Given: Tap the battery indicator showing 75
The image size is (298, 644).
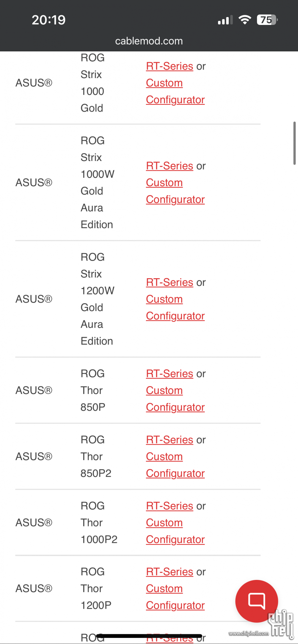Looking at the screenshot, I should (x=267, y=20).
